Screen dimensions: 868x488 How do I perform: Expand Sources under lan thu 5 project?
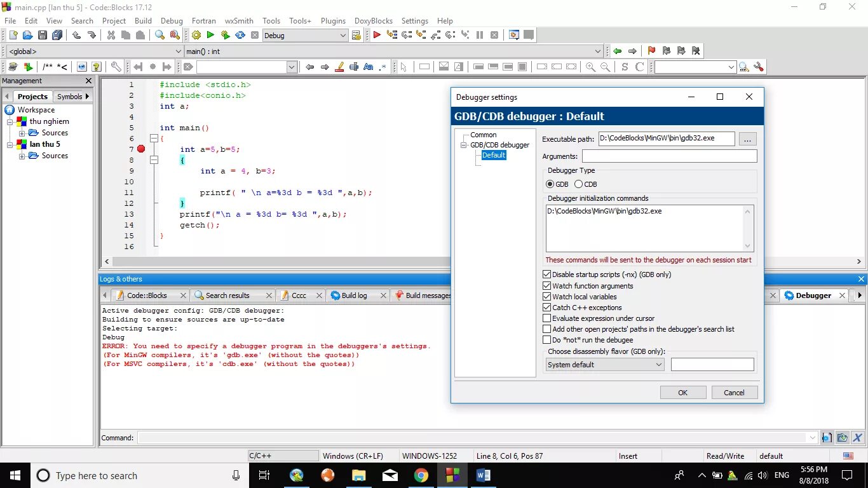point(22,156)
